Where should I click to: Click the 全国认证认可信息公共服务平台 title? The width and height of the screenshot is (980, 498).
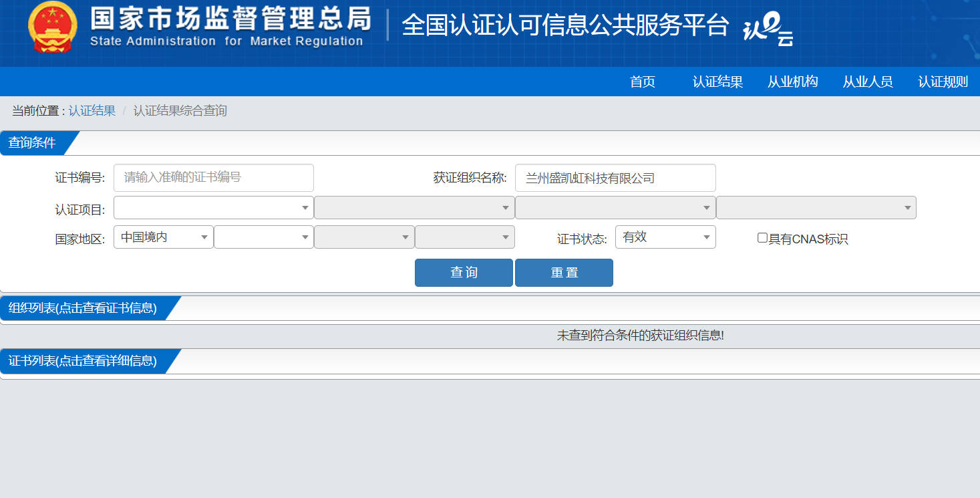pos(565,25)
